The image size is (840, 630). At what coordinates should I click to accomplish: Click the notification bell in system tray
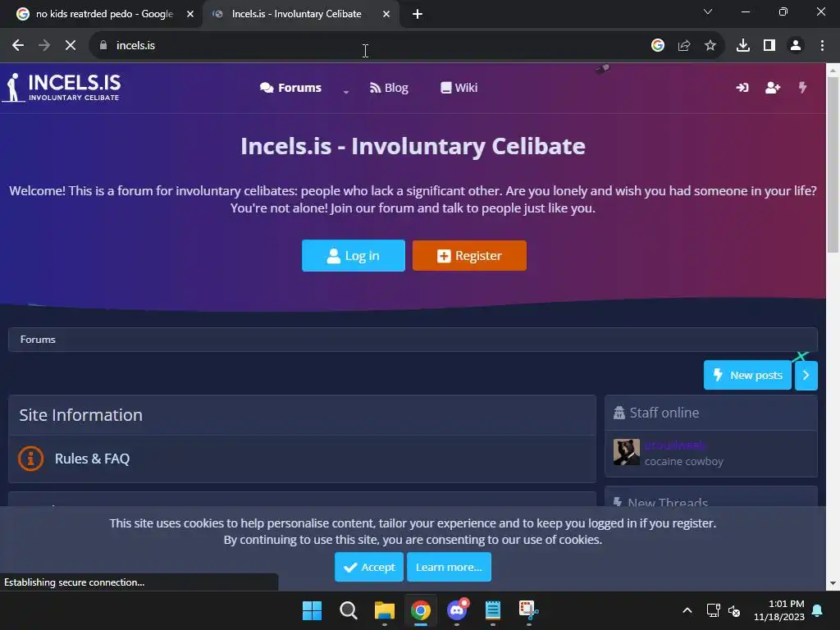pyautogui.click(x=818, y=610)
